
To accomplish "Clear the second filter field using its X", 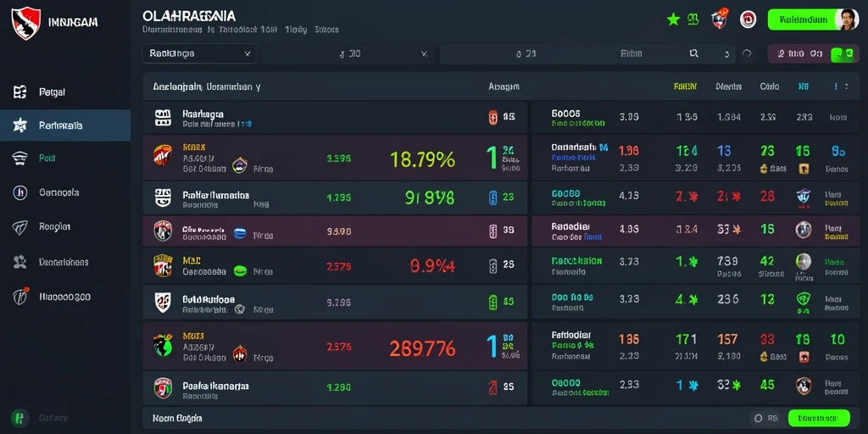I will pos(424,53).
